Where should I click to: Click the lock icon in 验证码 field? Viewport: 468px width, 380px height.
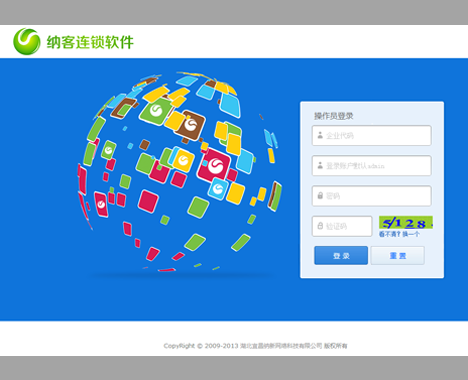(x=320, y=226)
